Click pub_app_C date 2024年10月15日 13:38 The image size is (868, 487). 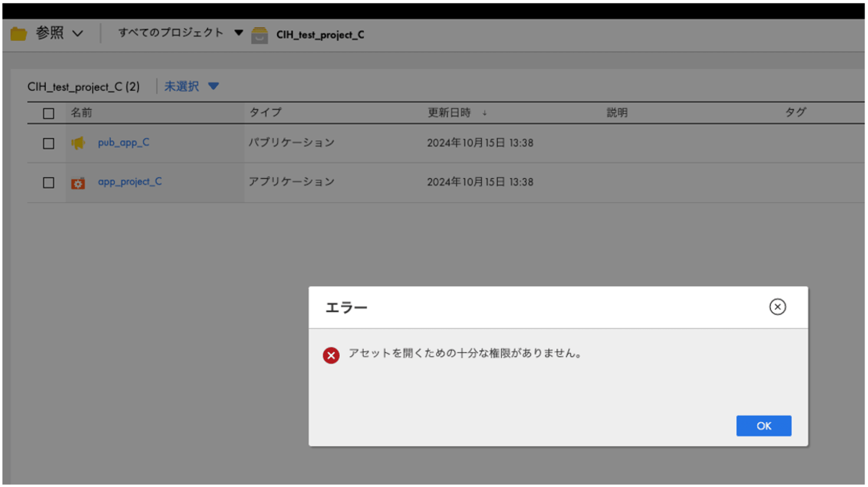480,143
